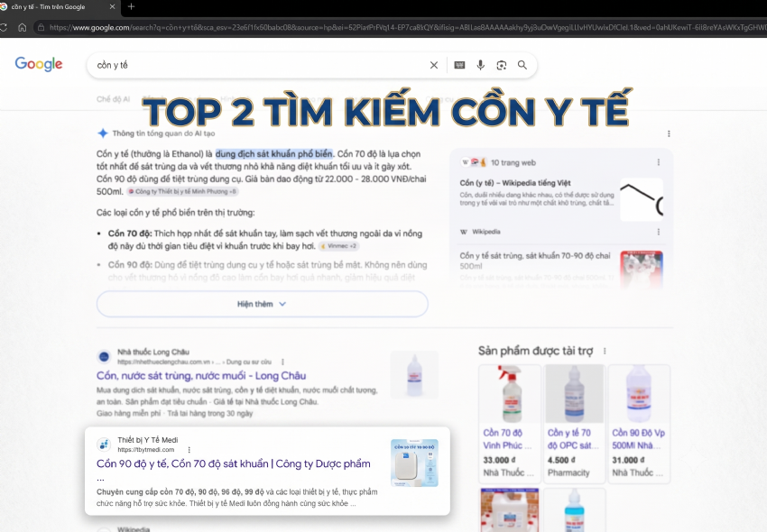
Task: Close the 'cồn y tế' browser tab
Action: point(112,7)
